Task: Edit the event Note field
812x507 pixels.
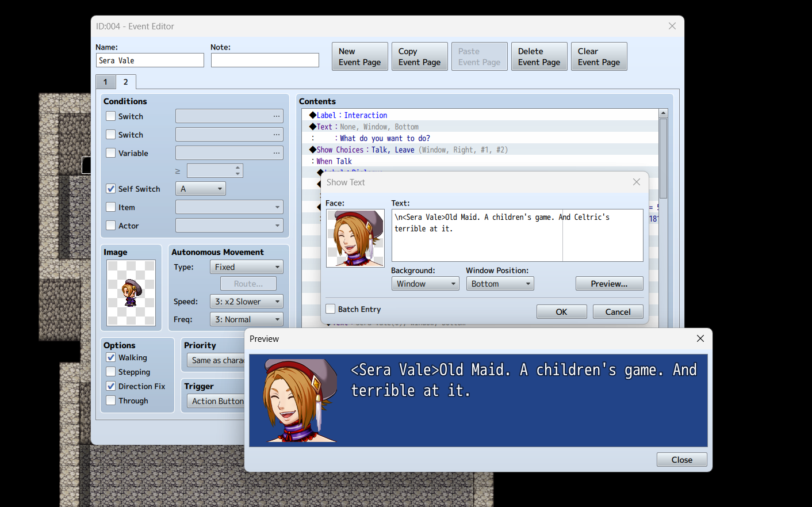Action: (x=265, y=60)
